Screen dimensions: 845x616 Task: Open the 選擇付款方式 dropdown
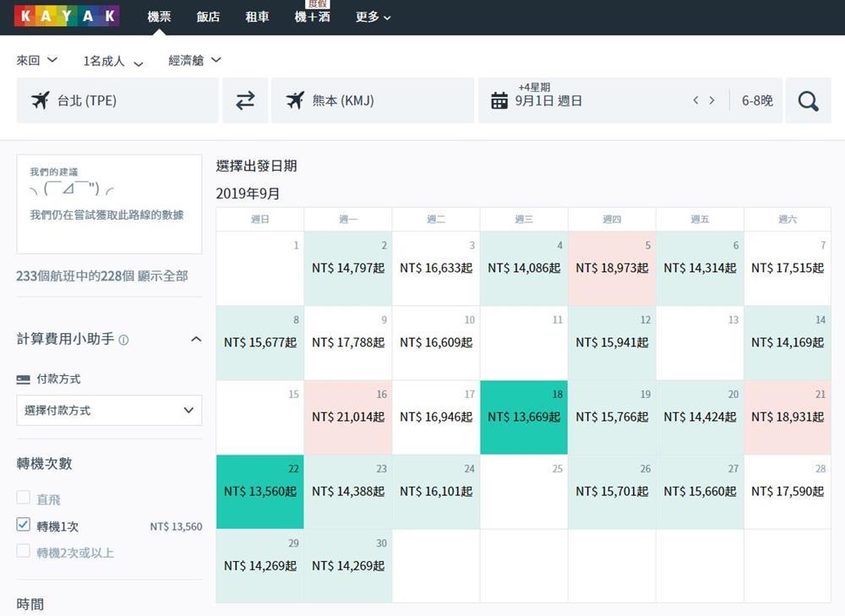(x=109, y=410)
